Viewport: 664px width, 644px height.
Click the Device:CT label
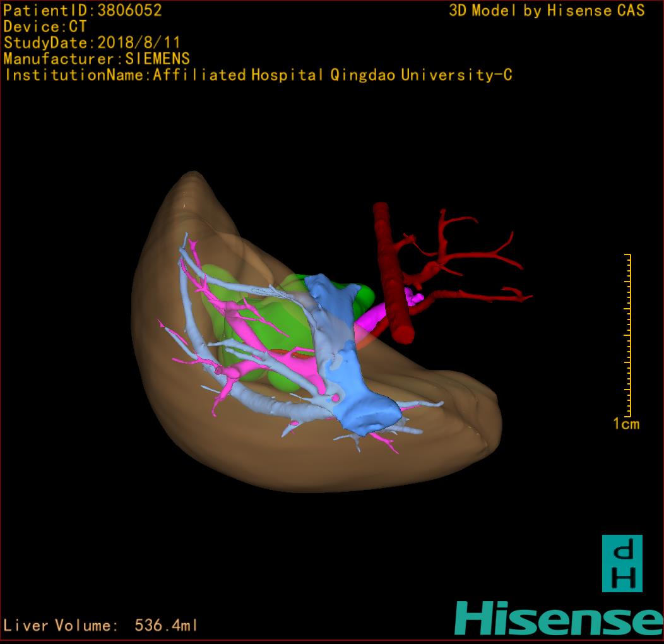pyautogui.click(x=45, y=27)
